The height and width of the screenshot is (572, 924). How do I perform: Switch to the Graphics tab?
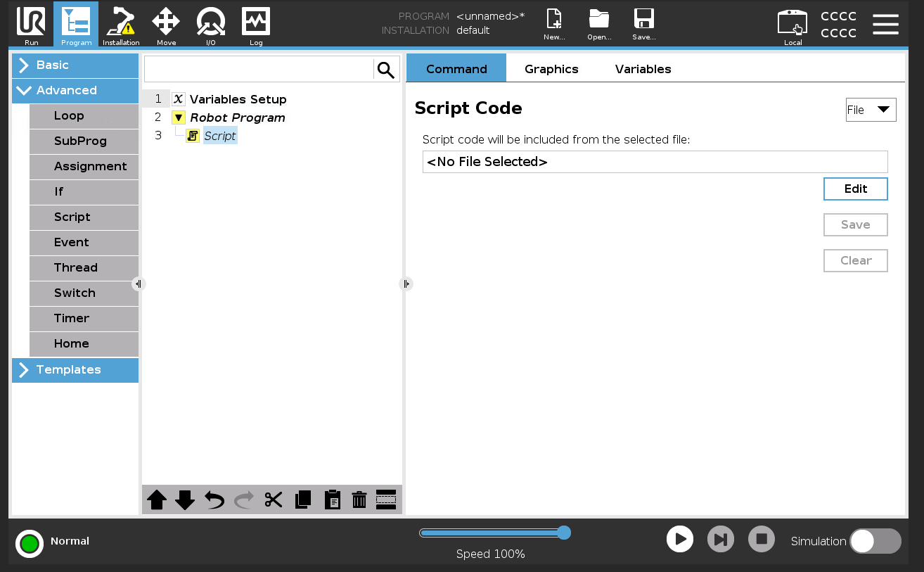(x=551, y=68)
